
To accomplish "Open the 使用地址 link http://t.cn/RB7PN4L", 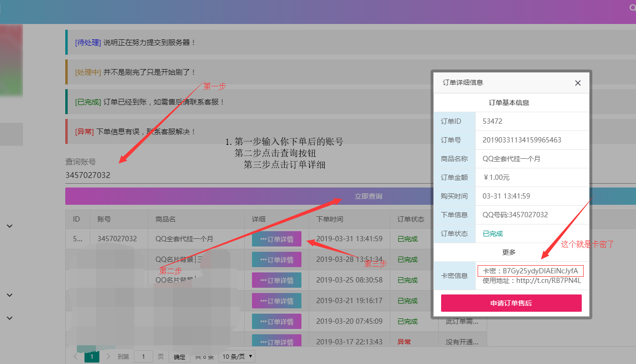I will click(x=549, y=281).
